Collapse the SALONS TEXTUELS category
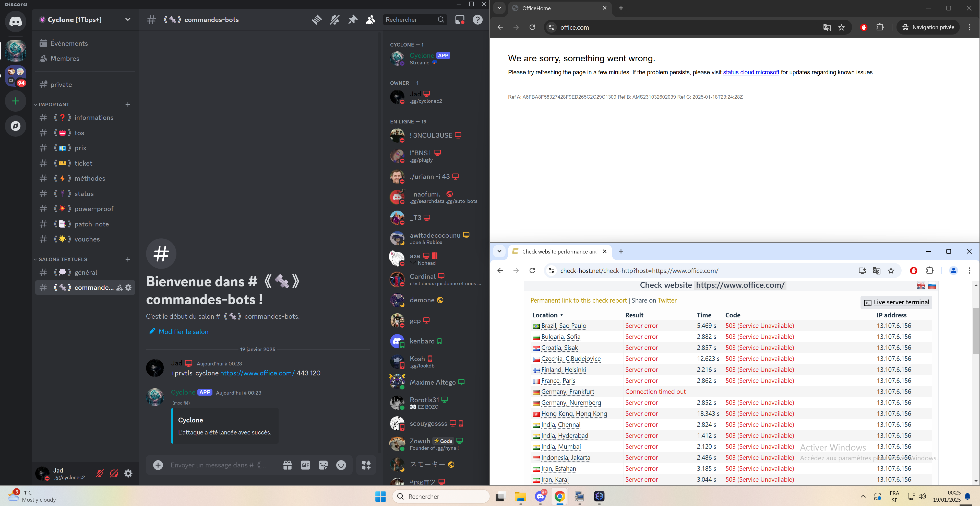This screenshot has width=980, height=506. pyautogui.click(x=63, y=259)
